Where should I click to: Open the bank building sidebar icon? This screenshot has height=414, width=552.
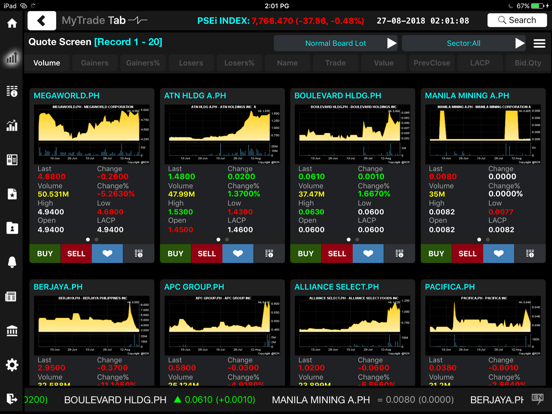click(12, 331)
